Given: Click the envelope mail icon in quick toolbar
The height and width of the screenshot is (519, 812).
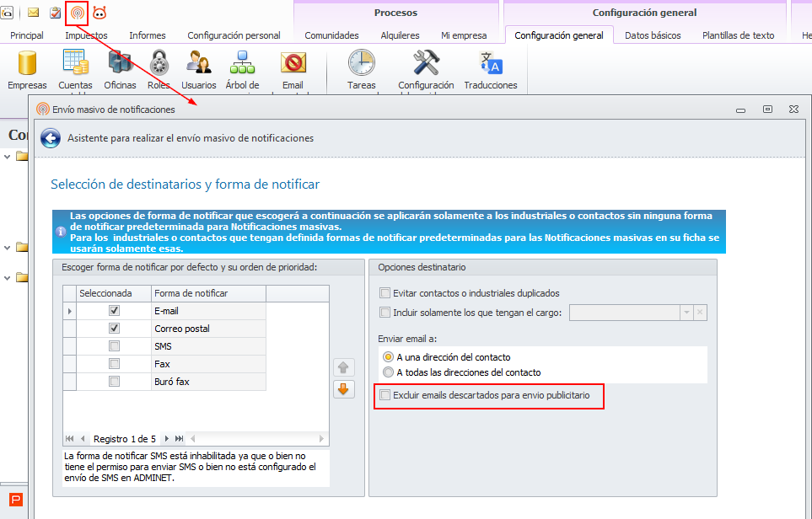Looking at the screenshot, I should pyautogui.click(x=33, y=13).
